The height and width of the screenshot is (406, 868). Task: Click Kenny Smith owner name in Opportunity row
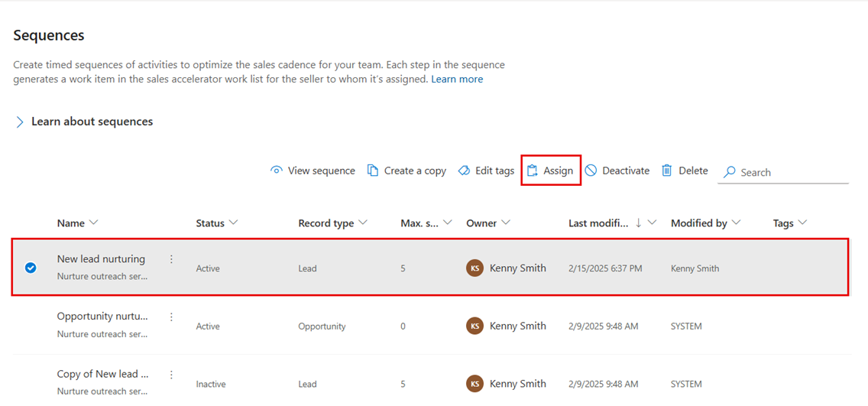[517, 326]
